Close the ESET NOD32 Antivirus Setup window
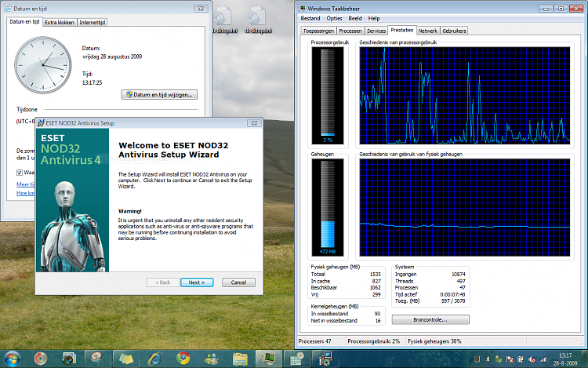Image resolution: width=588 pixels, height=368 pixels. coord(254,123)
